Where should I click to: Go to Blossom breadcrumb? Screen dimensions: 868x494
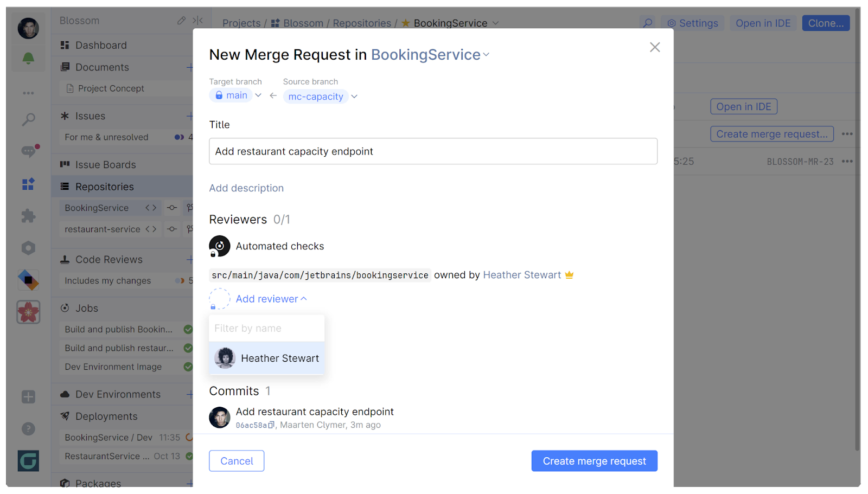point(303,23)
